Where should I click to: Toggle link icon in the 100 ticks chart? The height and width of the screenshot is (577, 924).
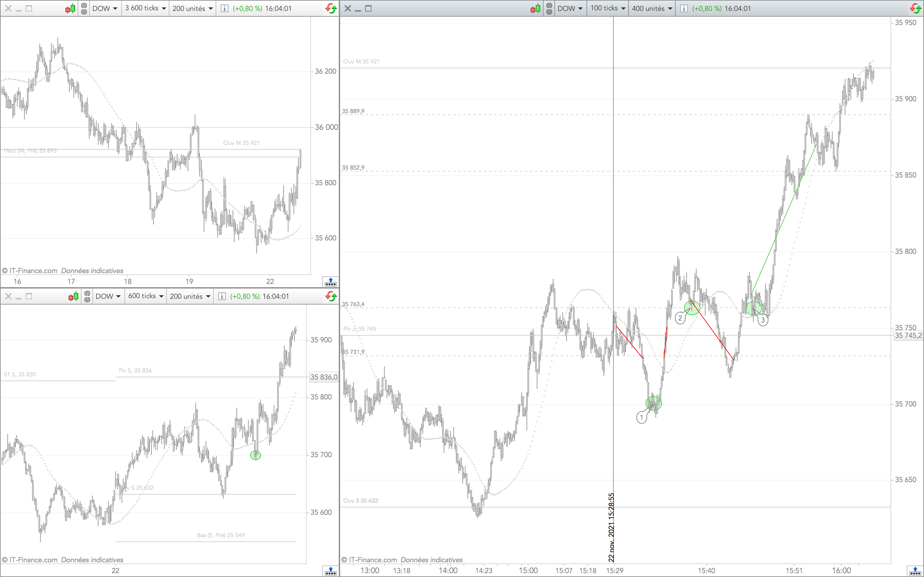[549, 8]
